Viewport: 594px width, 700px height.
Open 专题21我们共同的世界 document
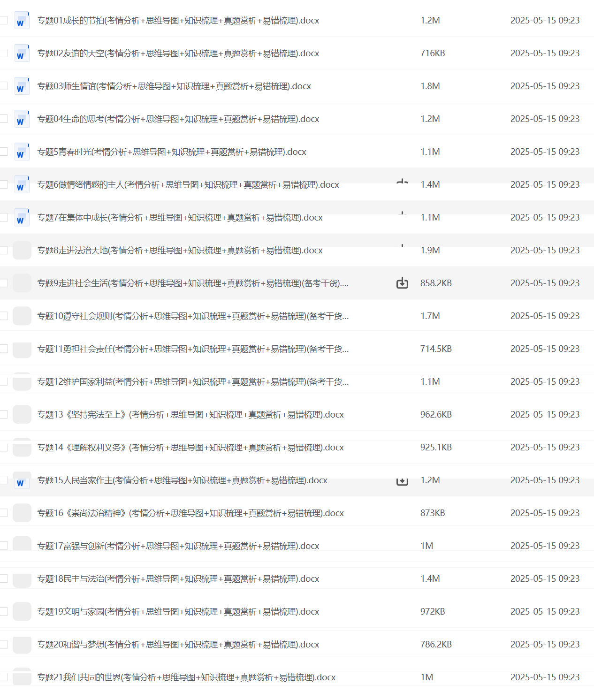186,677
